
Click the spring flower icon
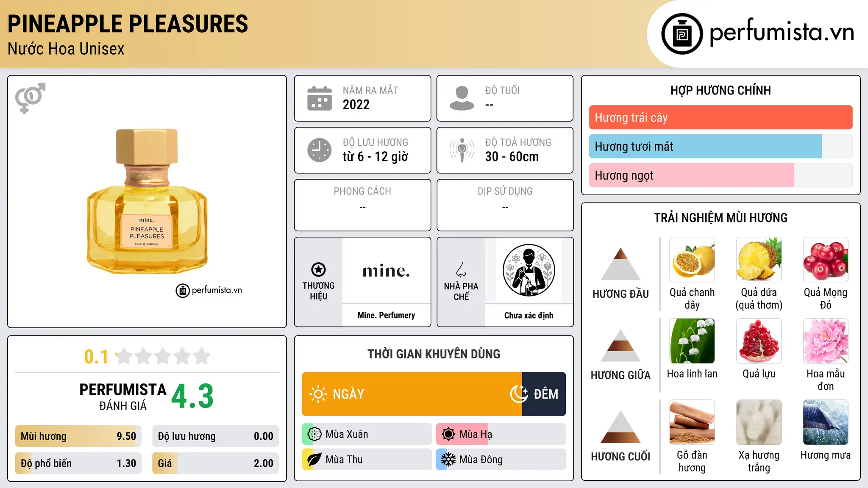[314, 434]
